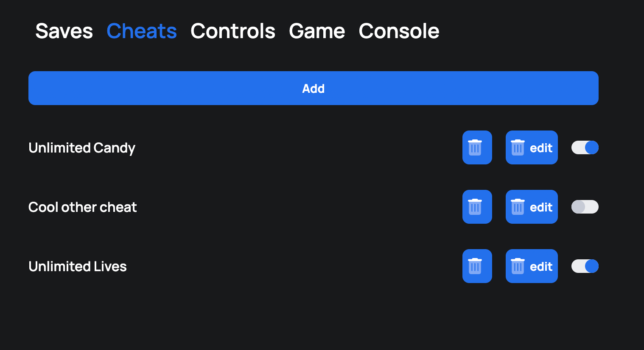644x350 pixels.
Task: Click the trash icon inside Unlimited Lives edit button
Action: point(518,266)
